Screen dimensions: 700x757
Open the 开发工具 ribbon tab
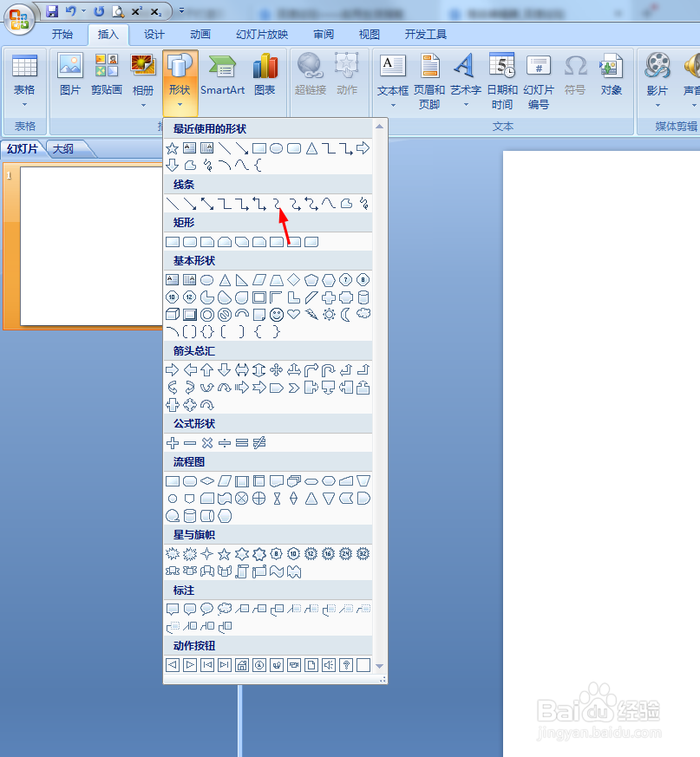click(x=426, y=35)
